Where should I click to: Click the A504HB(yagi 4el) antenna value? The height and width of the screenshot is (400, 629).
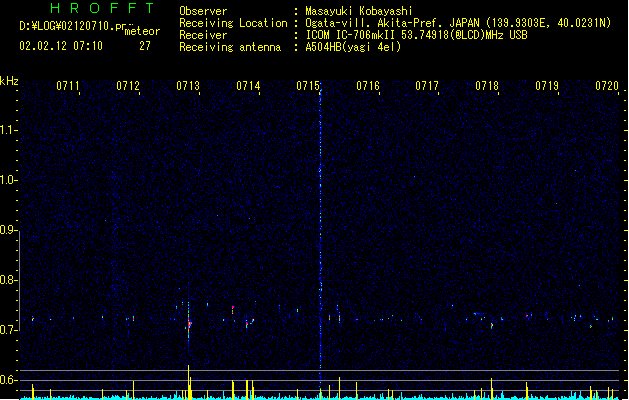pyautogui.click(x=353, y=47)
